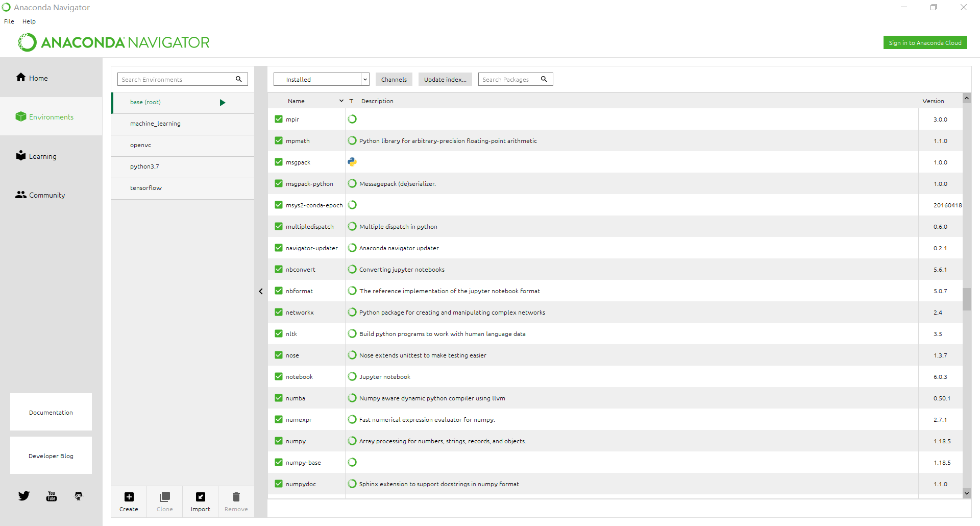The width and height of the screenshot is (980, 526).
Task: Open the GitHub link icon
Action: coord(79,496)
